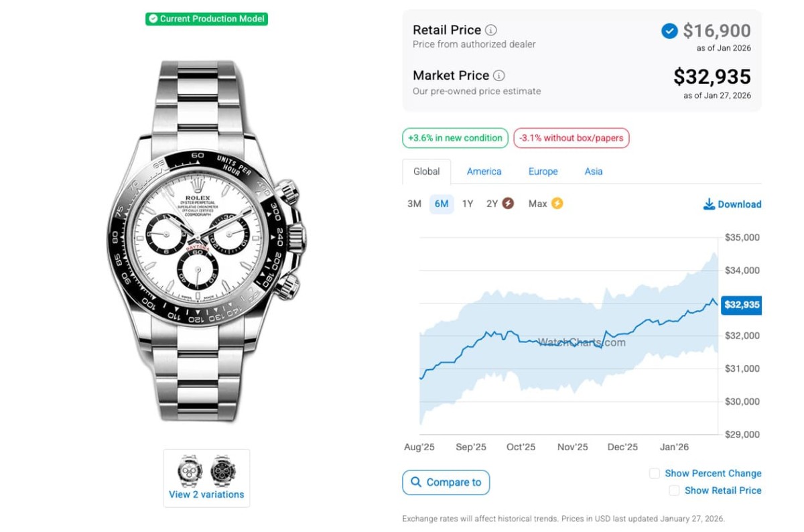Click the green Current Production Model checkmark
The image size is (804, 532).
(153, 19)
